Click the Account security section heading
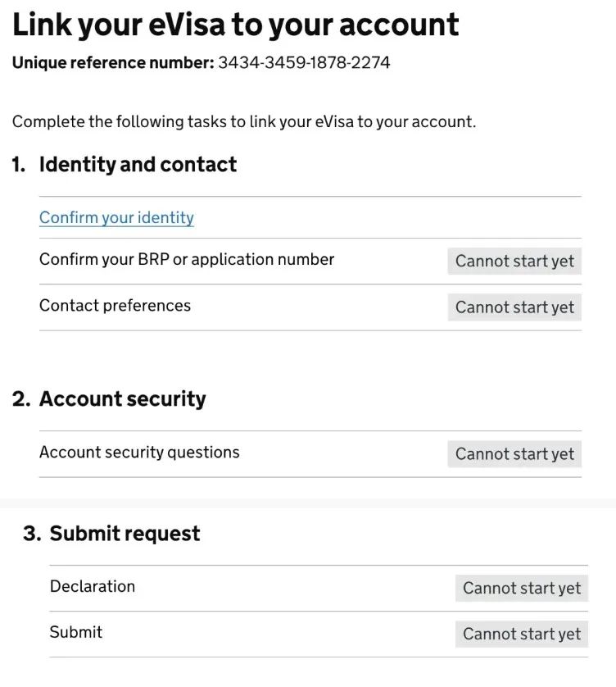Viewport: 616px width, 687px height. click(x=123, y=399)
